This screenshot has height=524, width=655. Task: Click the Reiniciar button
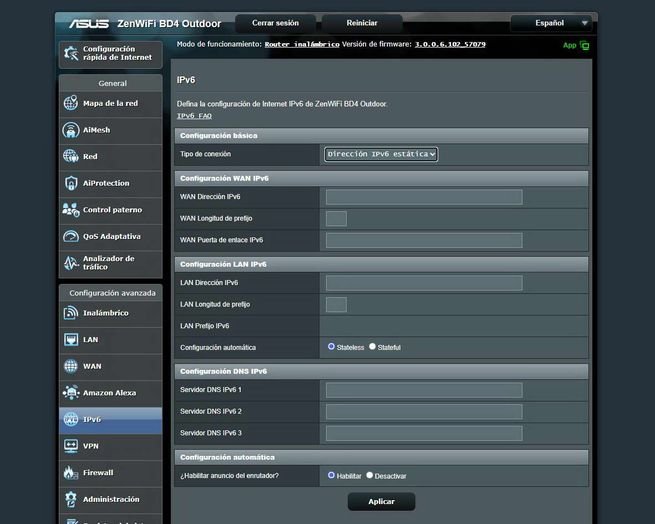point(362,22)
